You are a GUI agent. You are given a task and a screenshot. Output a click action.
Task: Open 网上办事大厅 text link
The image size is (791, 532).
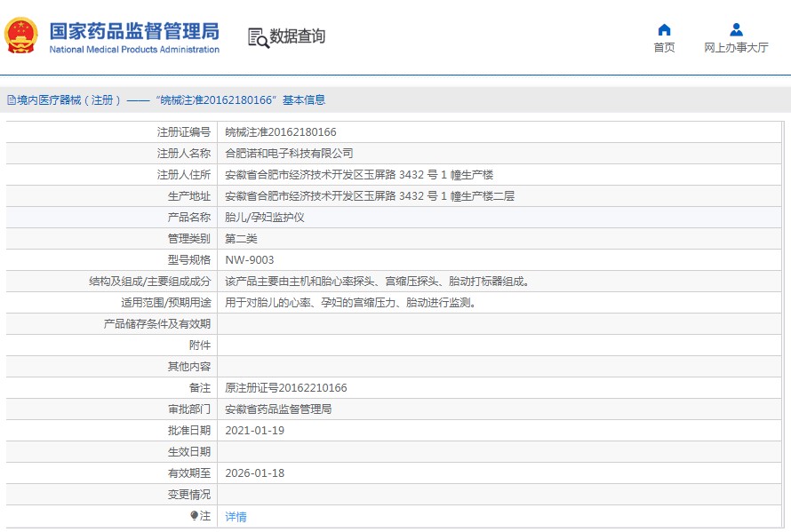(736, 48)
